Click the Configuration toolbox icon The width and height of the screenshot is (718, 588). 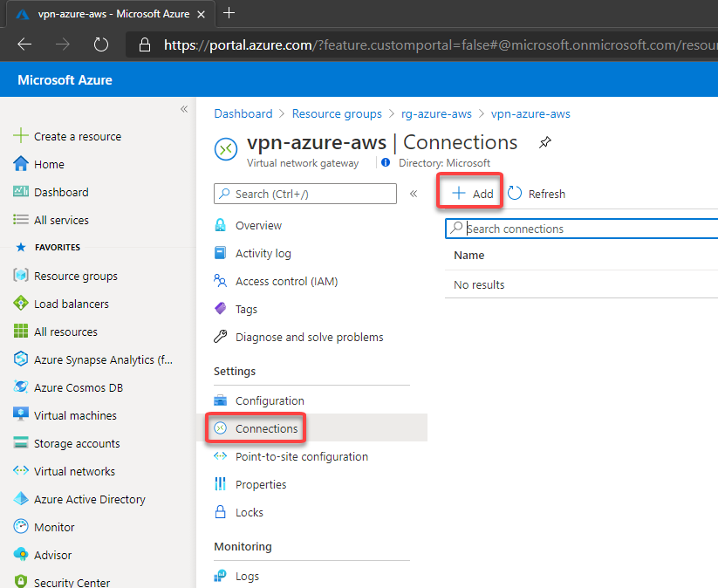click(x=220, y=400)
